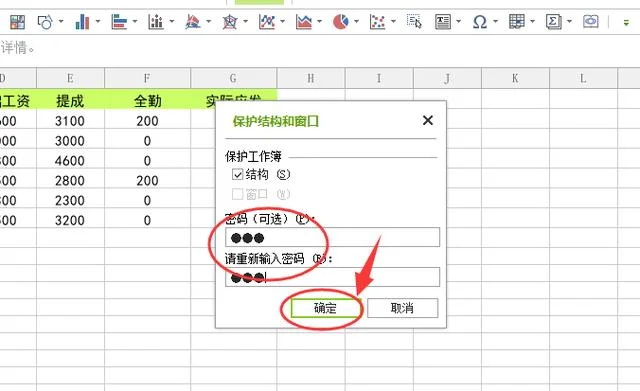Select column K header
The width and height of the screenshot is (640, 391).
click(515, 78)
